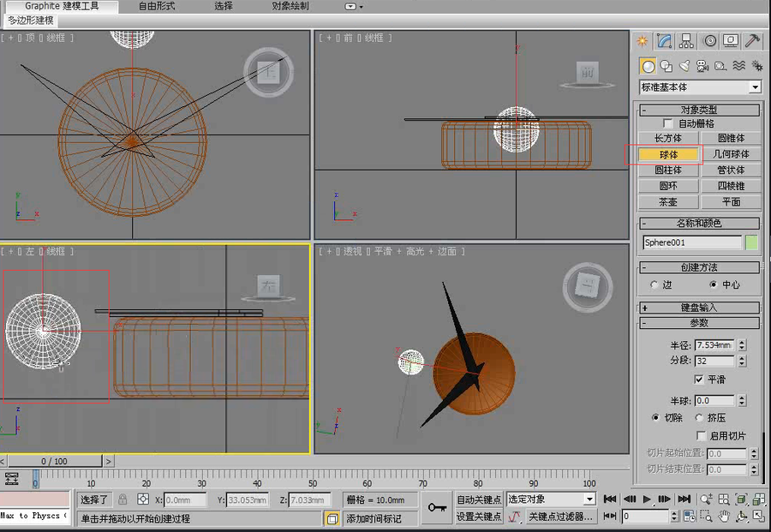Viewport: 771px width, 532px height.
Task: Click the key tangent mode icon
Action: point(514,517)
